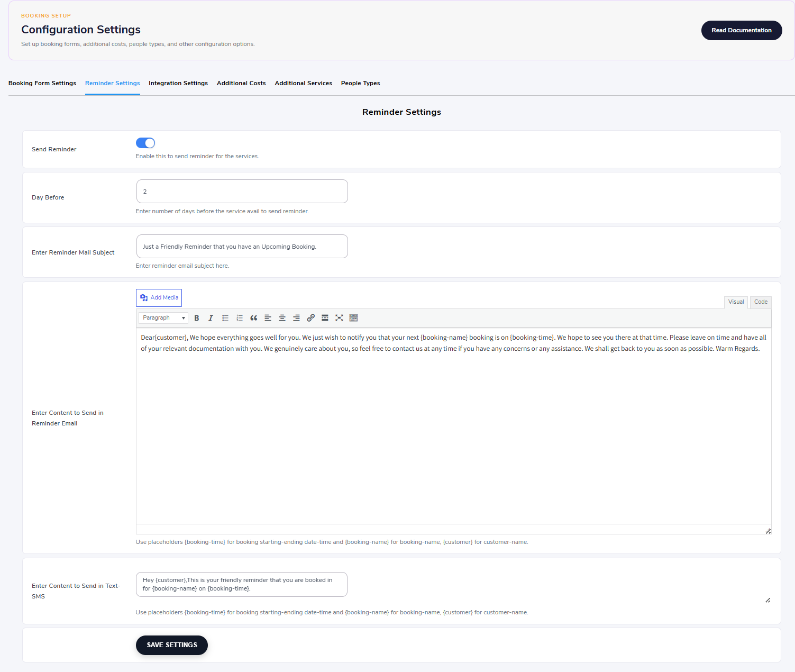Viewport: 795px width, 672px height.
Task: Click the "Configuration Settings" page title
Action: pyautogui.click(x=81, y=30)
